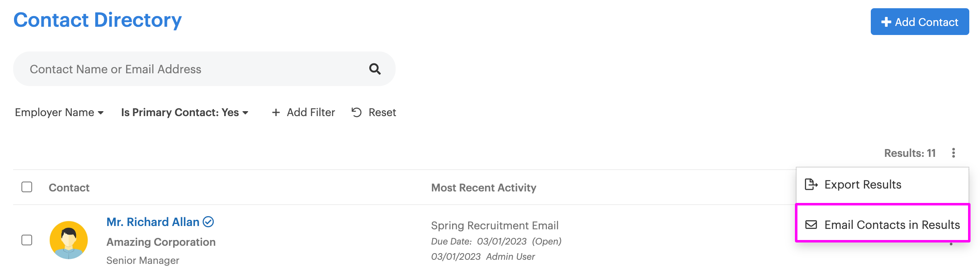Click the envelope icon for emailing contacts
Viewport: 980px width, 275px height.
click(x=811, y=225)
